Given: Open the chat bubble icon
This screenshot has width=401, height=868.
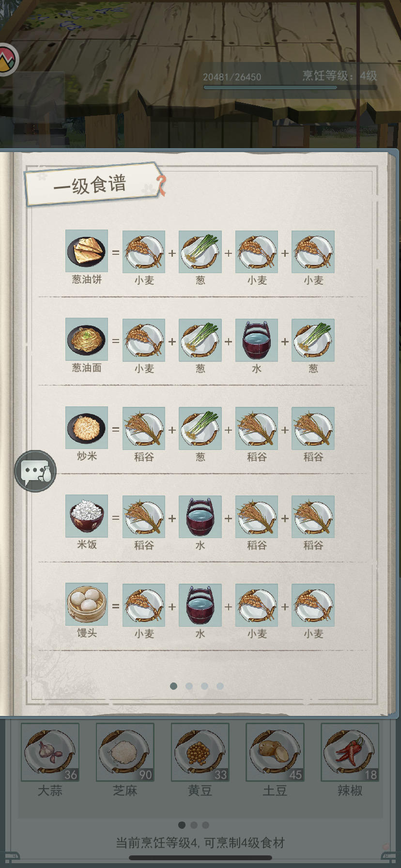Looking at the screenshot, I should point(35,471).
